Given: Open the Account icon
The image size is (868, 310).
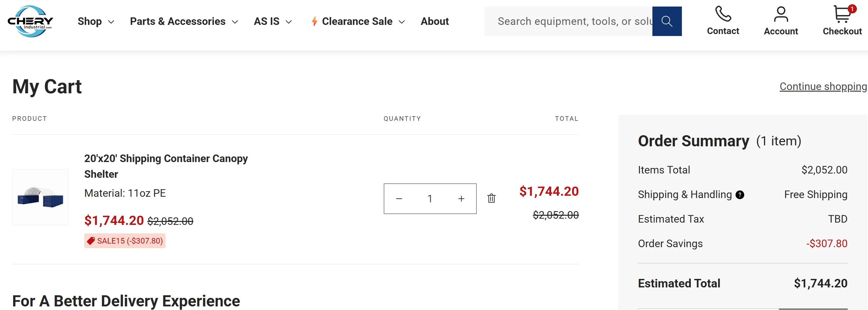Looking at the screenshot, I should click(x=781, y=15).
